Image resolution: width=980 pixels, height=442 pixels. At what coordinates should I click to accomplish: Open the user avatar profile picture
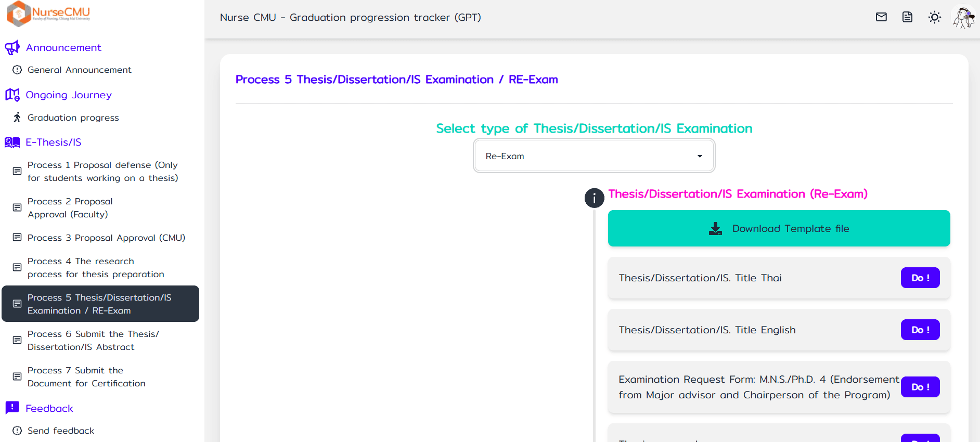coord(963,17)
